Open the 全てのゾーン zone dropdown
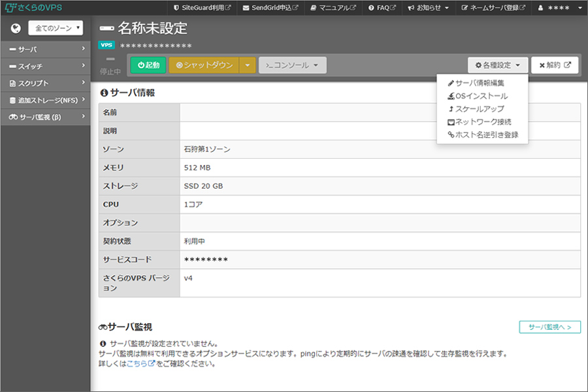 pos(56,28)
